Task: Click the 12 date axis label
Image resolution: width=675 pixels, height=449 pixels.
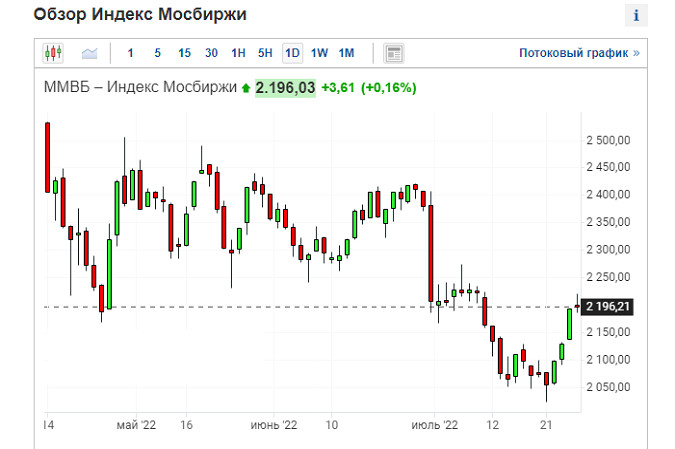Action: [492, 425]
